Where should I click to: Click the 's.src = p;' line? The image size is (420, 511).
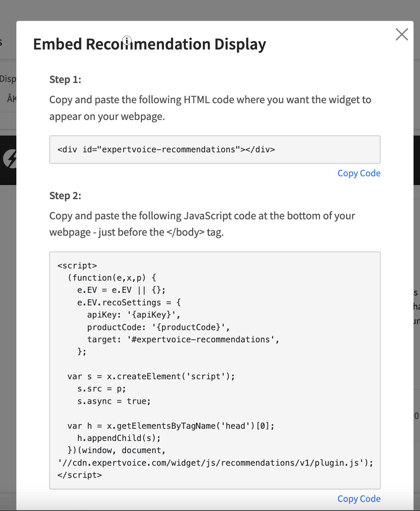click(x=102, y=389)
